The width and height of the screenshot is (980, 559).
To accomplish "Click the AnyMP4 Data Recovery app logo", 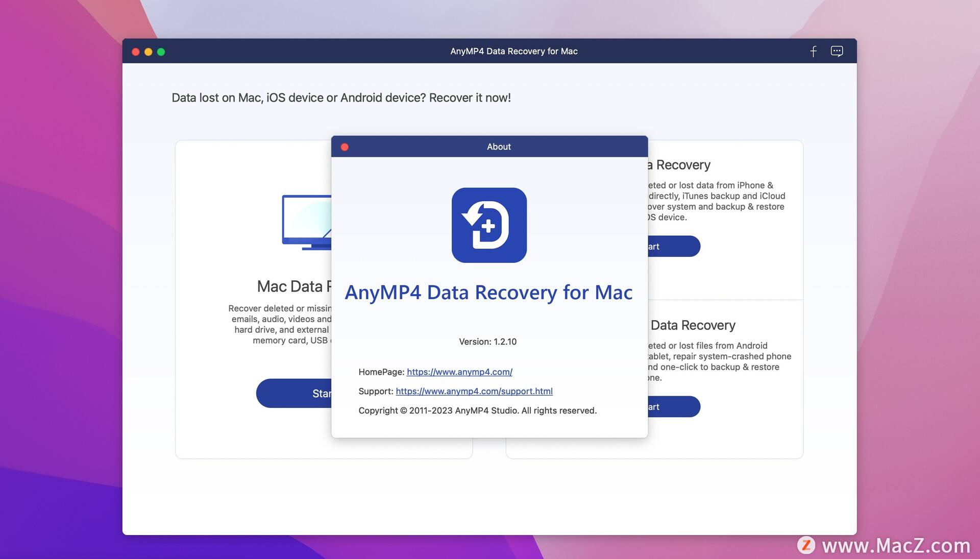I will (x=489, y=225).
